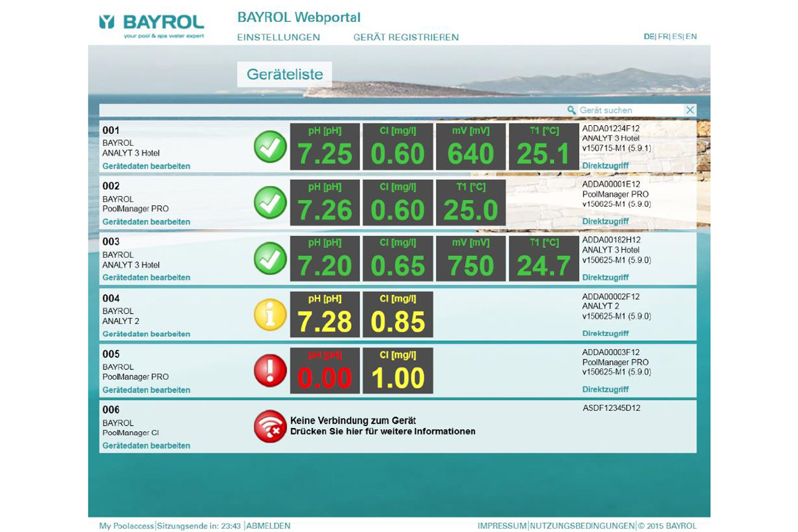Click the Sitzungsende in: 23:43 text
This screenshot has width=798, height=532.
[x=199, y=526]
